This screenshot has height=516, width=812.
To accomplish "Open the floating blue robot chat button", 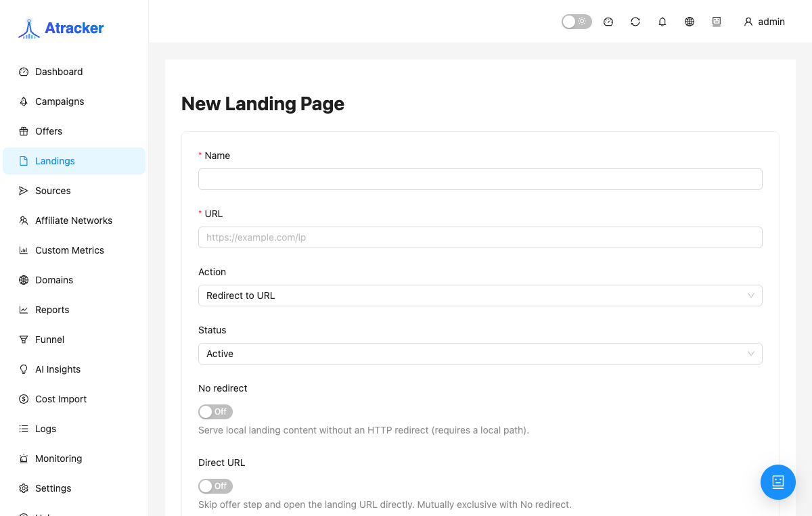I will tap(778, 482).
